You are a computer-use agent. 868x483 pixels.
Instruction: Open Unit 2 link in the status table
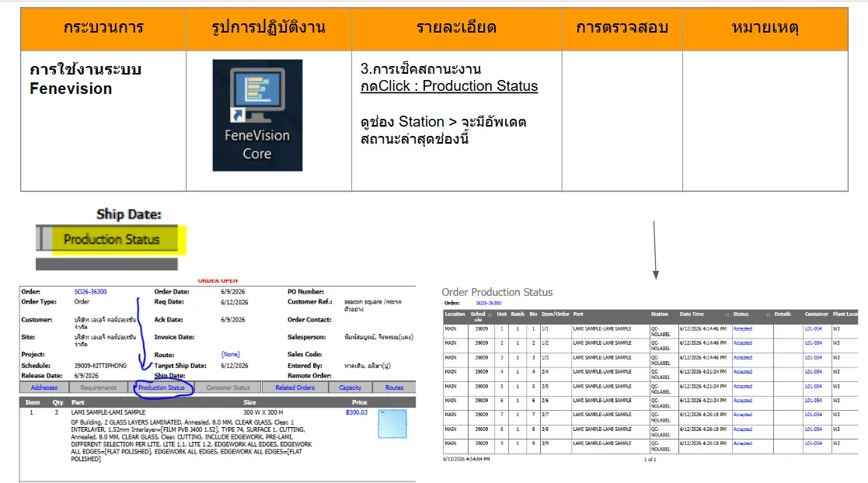502,343
